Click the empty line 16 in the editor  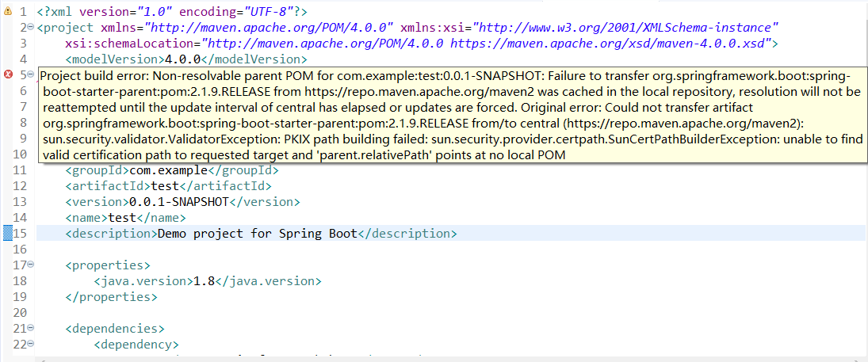(x=450, y=249)
